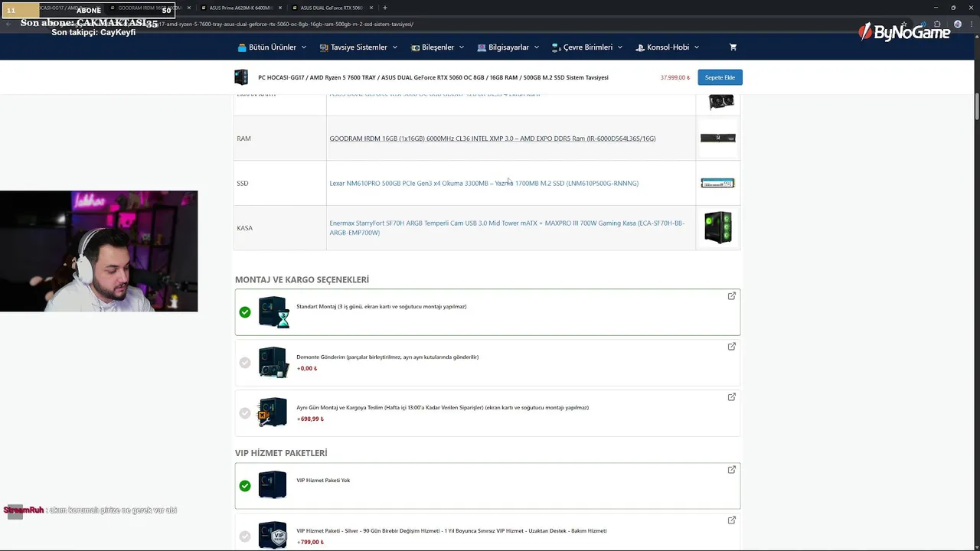Click the Bütün Ürünler menu icon
The width and height of the screenshot is (980, 551).
[242, 47]
